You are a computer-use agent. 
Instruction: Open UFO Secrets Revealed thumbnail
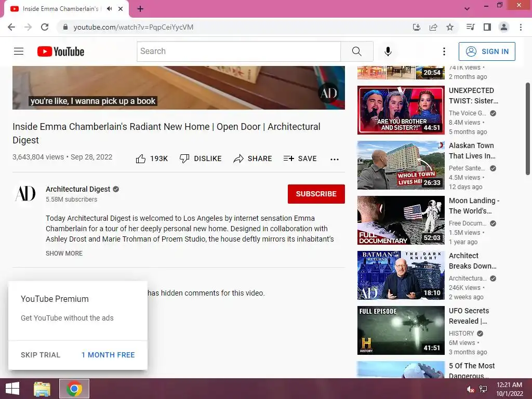pyautogui.click(x=401, y=330)
